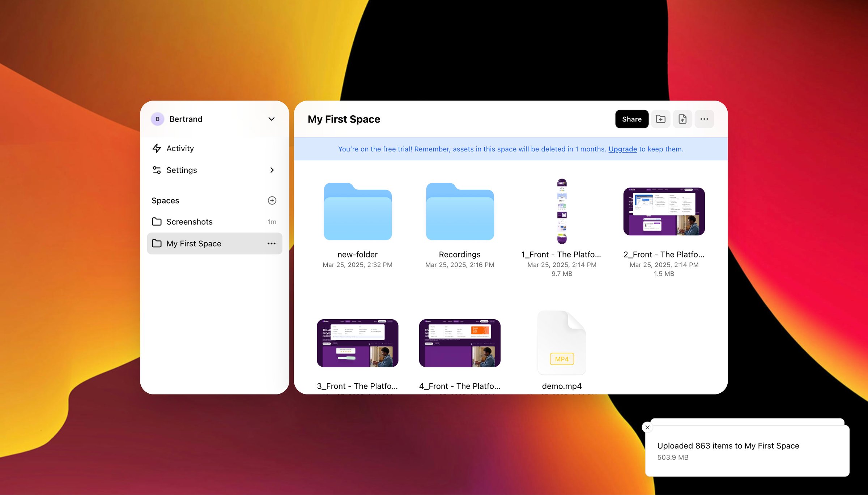Screen dimensions: 868x495
Task: Click the '3_Front - The Platfo...' file name
Action: tap(357, 386)
